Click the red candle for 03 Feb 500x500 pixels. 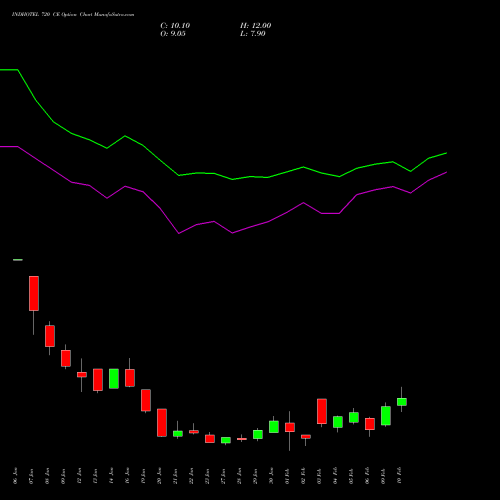(x=322, y=411)
